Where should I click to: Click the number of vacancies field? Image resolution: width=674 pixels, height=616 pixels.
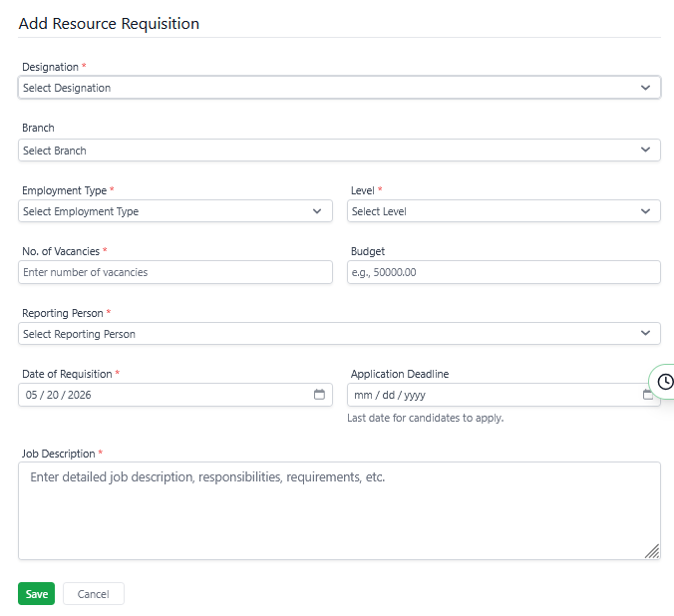[x=175, y=272]
